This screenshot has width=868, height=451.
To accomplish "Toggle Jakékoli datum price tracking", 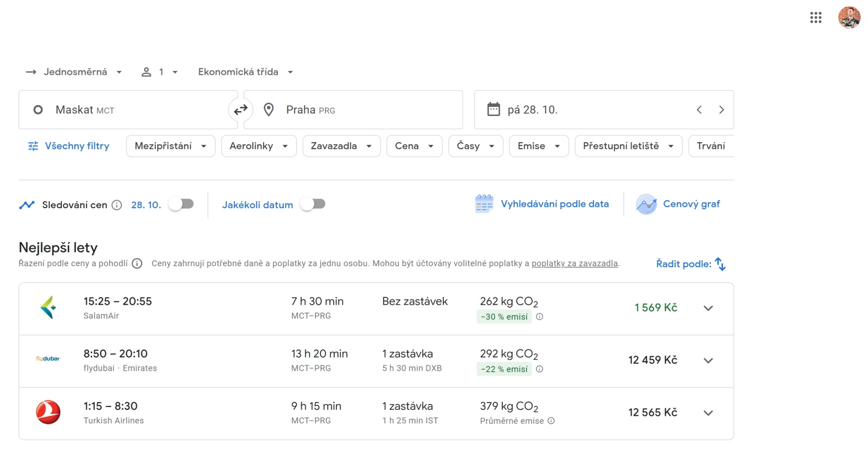I will [x=312, y=204].
